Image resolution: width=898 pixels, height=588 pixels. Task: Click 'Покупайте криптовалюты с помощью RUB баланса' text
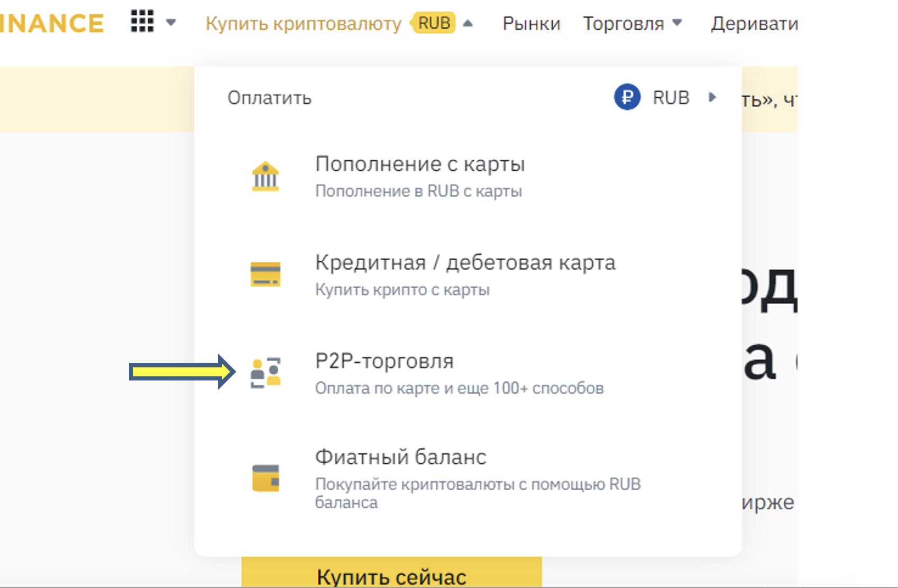click(x=478, y=493)
